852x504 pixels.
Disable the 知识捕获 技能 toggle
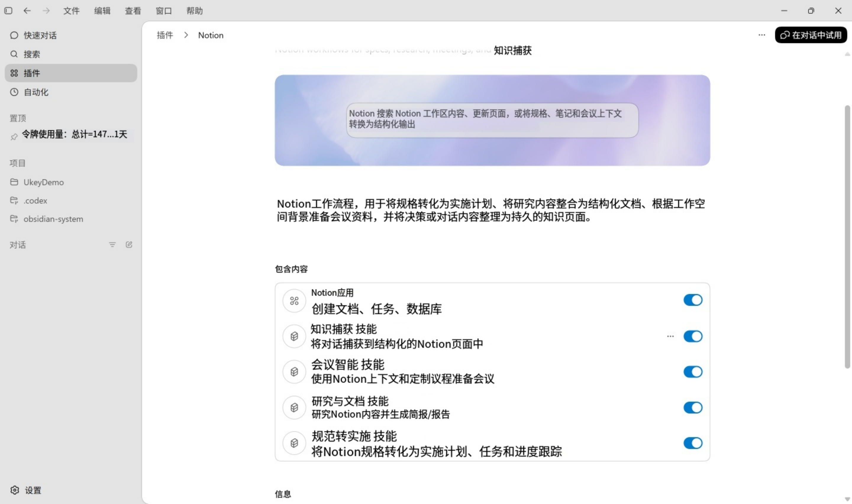click(x=693, y=336)
